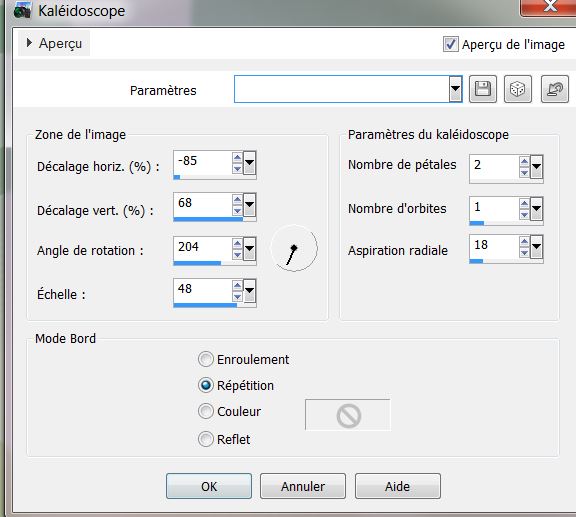
Task: Click the disabled edge color swatch
Action: pos(348,415)
